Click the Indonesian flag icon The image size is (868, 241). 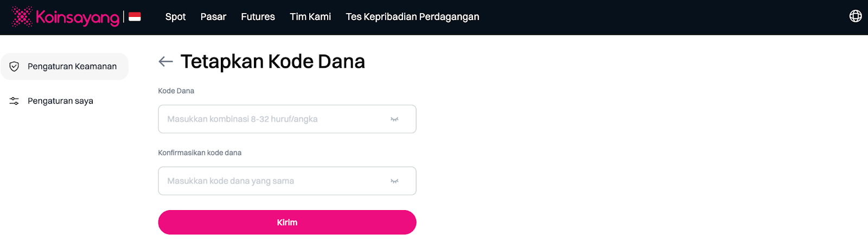click(x=135, y=17)
